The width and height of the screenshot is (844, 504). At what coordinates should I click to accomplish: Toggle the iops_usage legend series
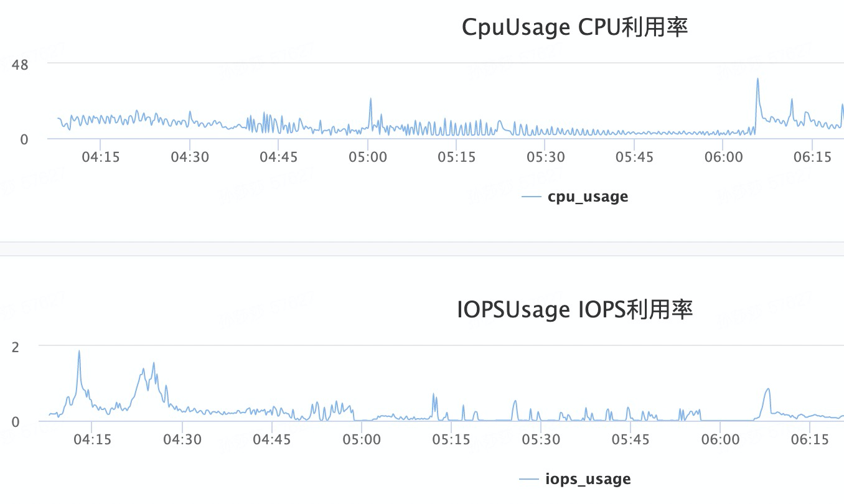coord(574,479)
